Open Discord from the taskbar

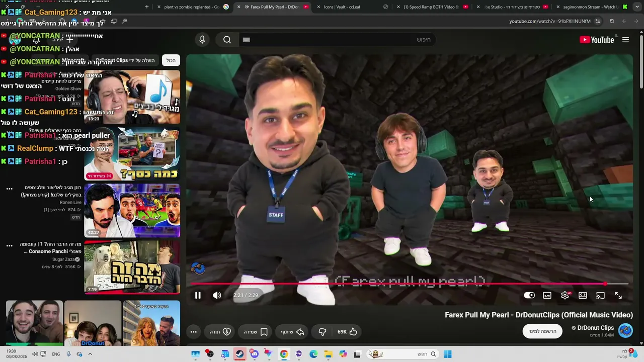click(x=254, y=354)
